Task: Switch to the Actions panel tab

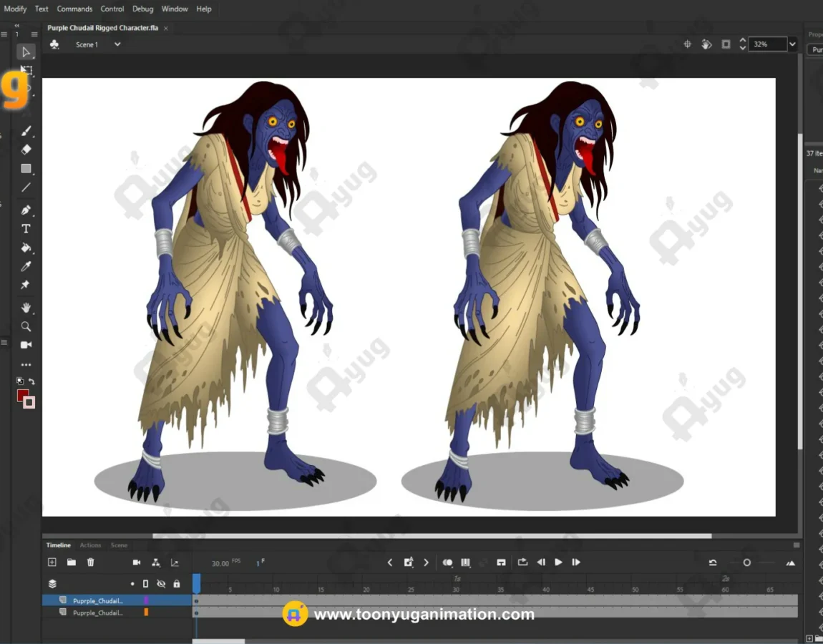Action: (90, 545)
